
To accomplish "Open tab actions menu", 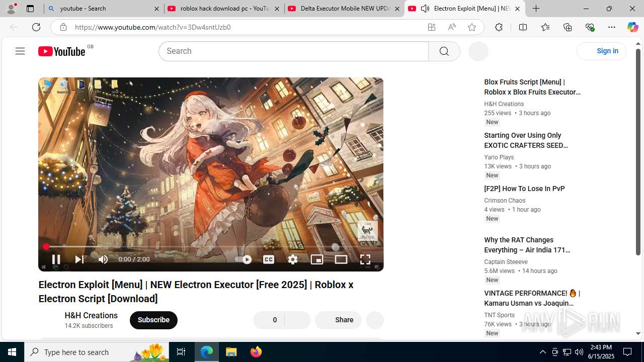I will tap(30, 9).
